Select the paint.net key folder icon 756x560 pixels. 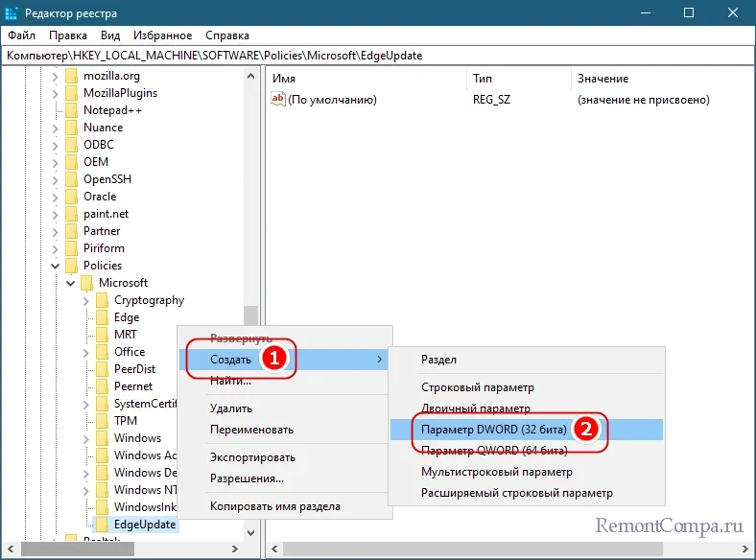70,214
